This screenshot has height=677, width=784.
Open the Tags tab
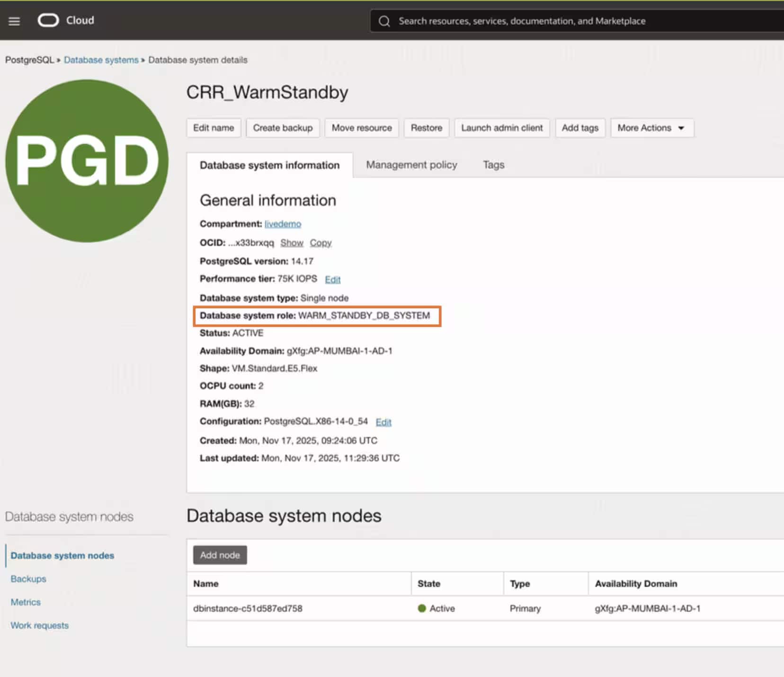[493, 165]
